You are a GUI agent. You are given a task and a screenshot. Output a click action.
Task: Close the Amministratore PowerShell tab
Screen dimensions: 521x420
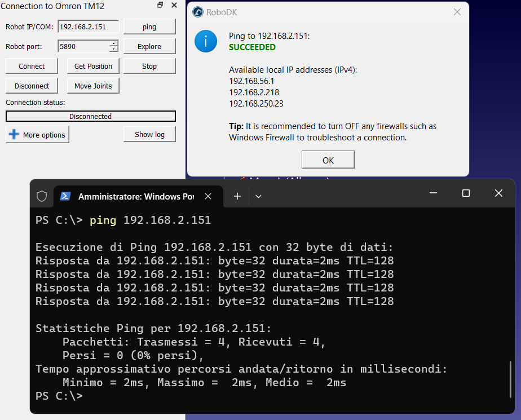coord(208,196)
